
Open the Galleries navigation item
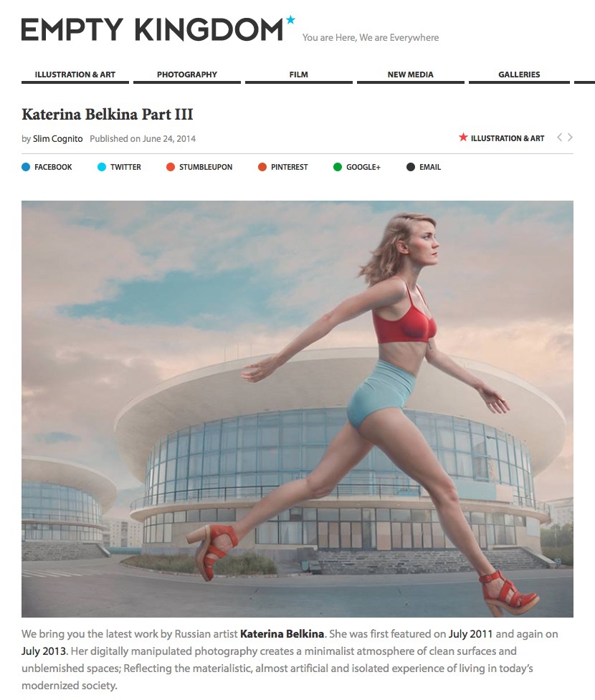(519, 75)
